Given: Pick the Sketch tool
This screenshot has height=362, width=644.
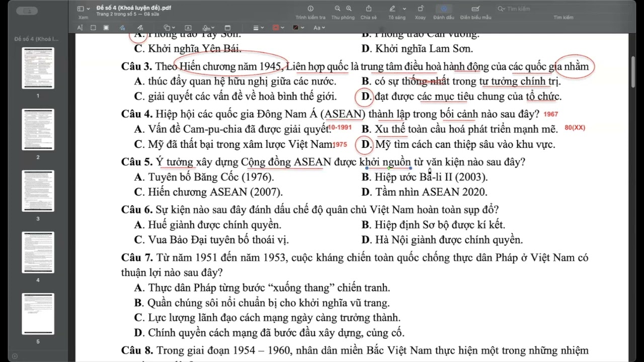Looking at the screenshot, I should tap(122, 28).
